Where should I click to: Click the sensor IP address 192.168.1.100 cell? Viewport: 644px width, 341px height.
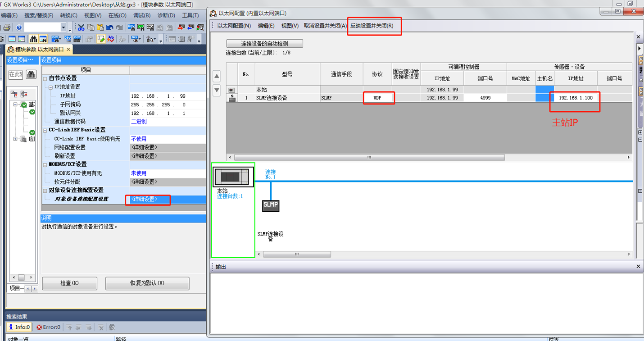tap(575, 98)
